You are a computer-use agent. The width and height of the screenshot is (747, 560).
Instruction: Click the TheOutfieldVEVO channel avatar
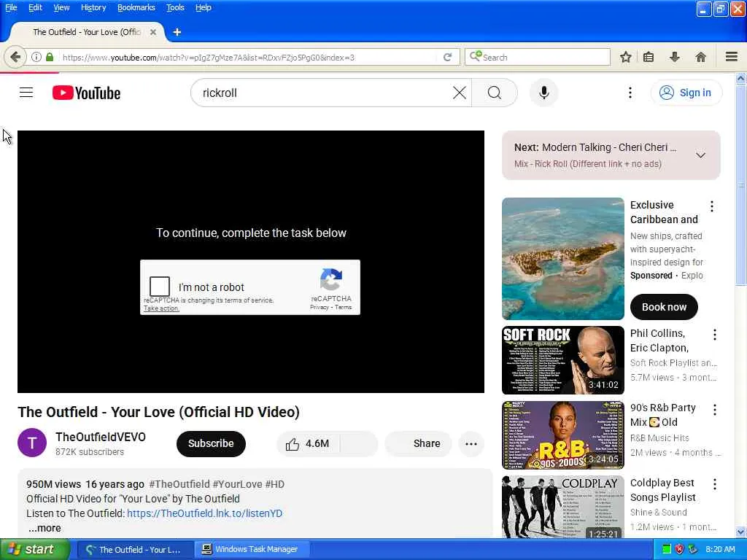(x=32, y=443)
